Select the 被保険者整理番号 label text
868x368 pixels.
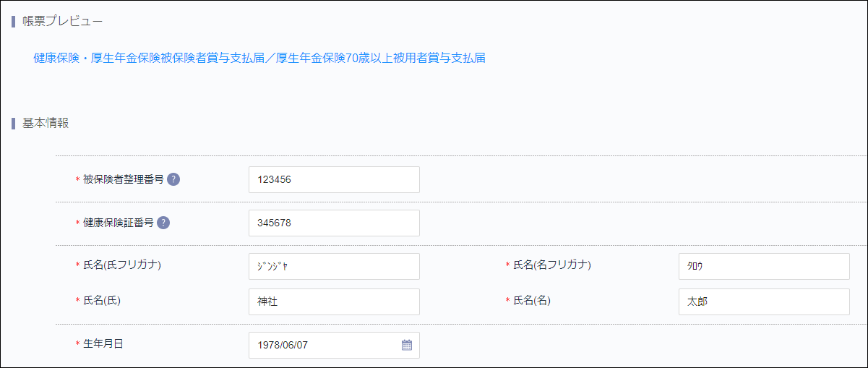click(124, 179)
